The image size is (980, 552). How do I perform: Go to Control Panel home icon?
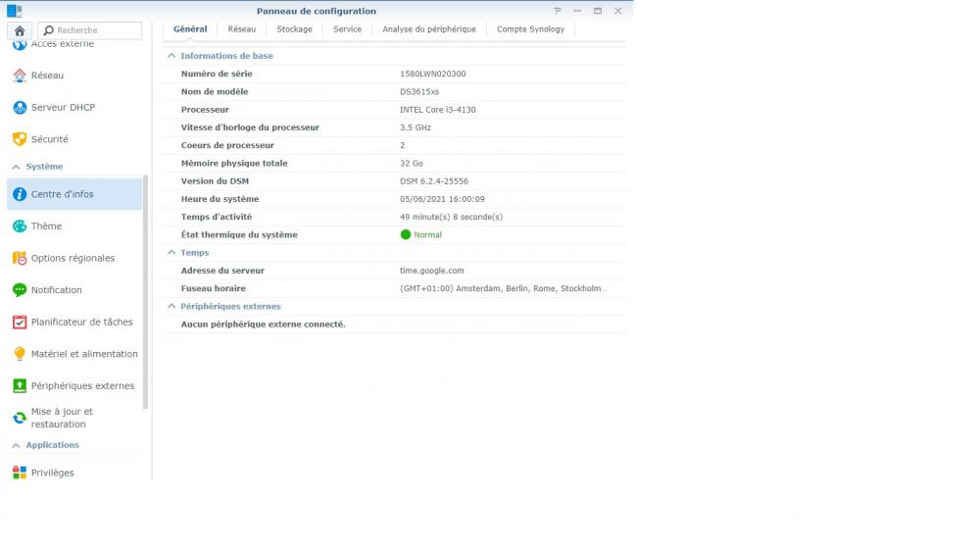20,30
